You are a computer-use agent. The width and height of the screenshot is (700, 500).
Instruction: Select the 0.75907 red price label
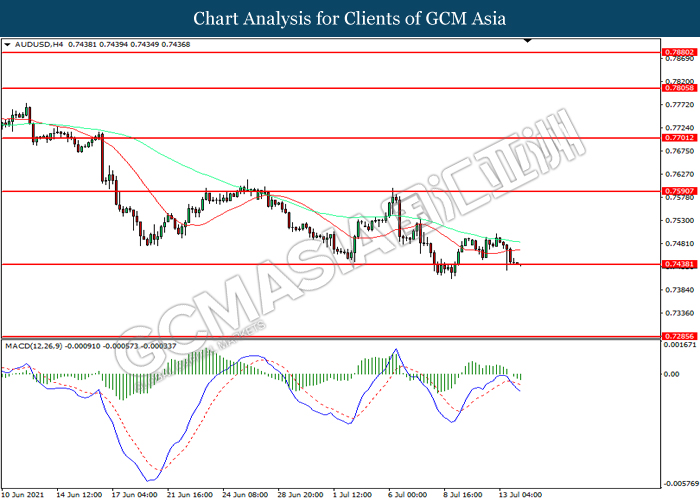tap(677, 190)
